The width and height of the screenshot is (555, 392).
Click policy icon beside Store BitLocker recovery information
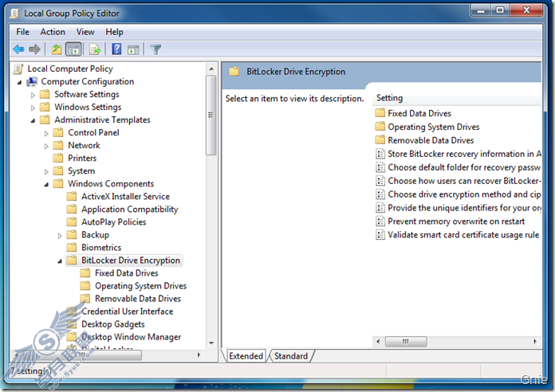point(380,154)
